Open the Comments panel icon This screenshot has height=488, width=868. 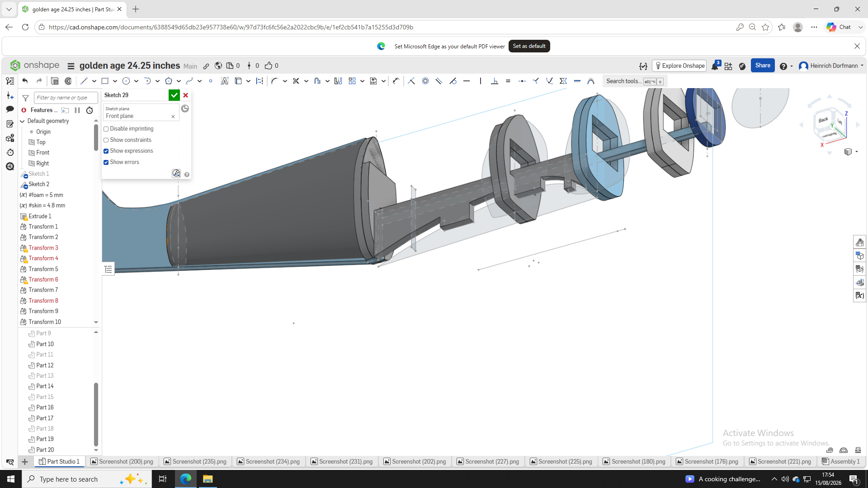coord(10,109)
